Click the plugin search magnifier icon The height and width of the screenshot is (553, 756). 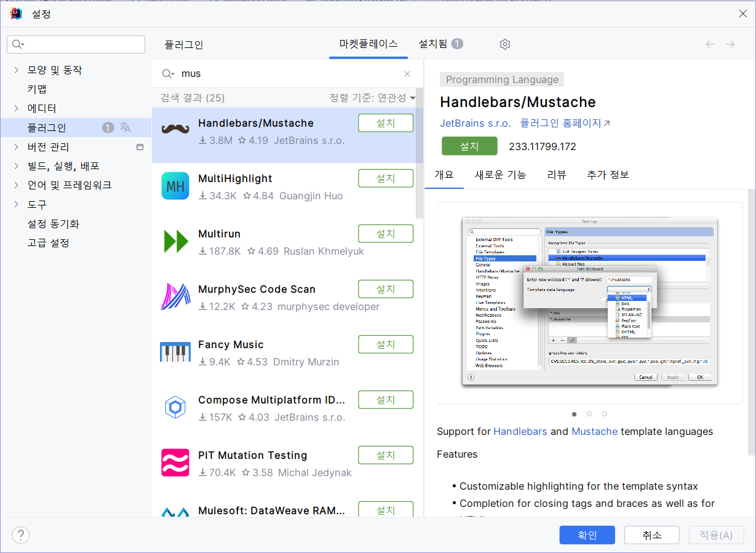167,74
